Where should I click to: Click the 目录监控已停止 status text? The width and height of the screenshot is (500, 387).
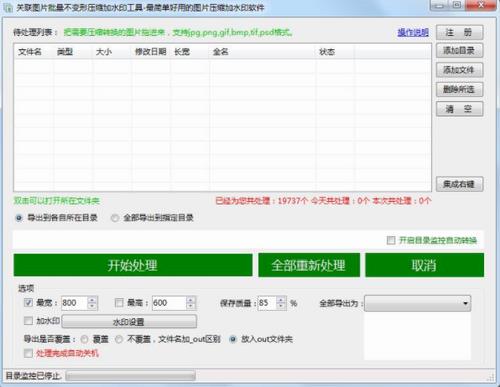(33, 376)
